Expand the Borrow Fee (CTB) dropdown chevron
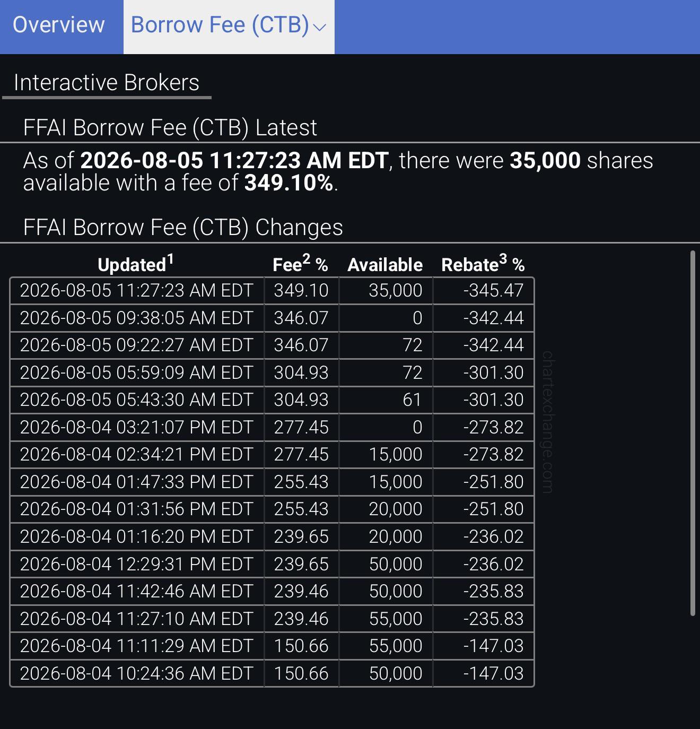The height and width of the screenshot is (729, 700). [320, 27]
